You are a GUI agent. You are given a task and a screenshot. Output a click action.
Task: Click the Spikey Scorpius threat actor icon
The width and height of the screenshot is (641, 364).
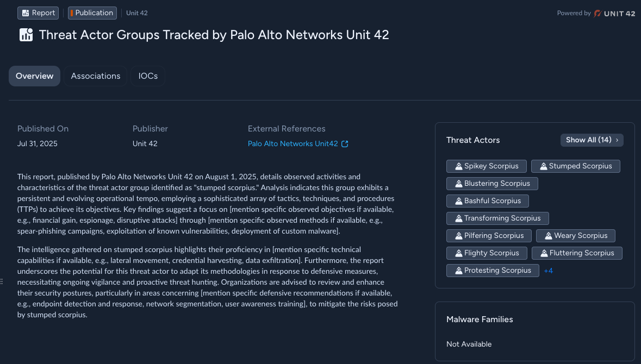pyautogui.click(x=459, y=166)
